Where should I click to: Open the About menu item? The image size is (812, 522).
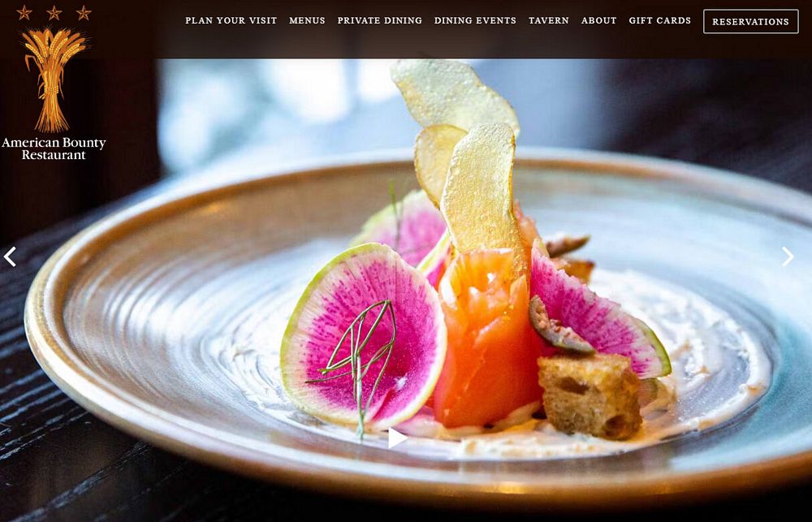pyautogui.click(x=598, y=21)
